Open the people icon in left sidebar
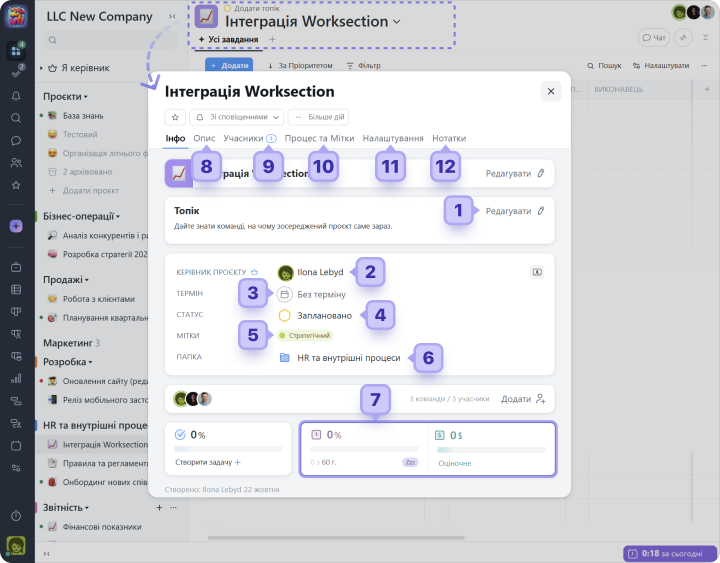The width and height of the screenshot is (720, 563). click(16, 163)
